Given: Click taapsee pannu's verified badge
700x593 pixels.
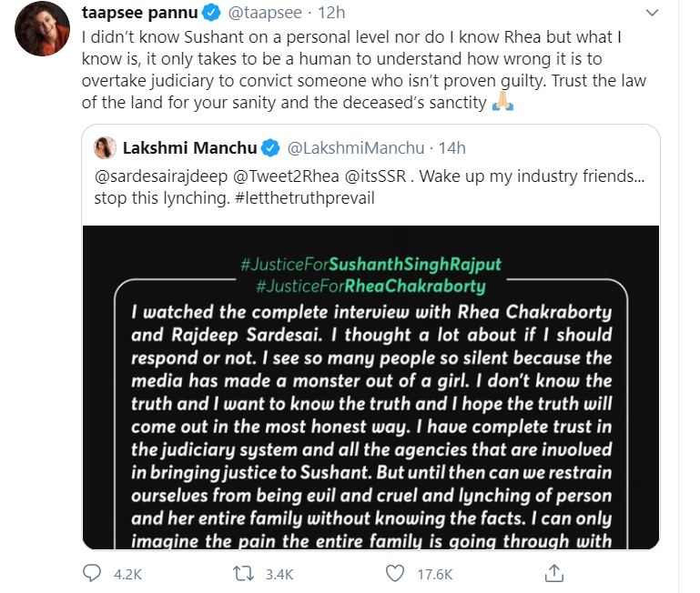Looking at the screenshot, I should (x=211, y=13).
